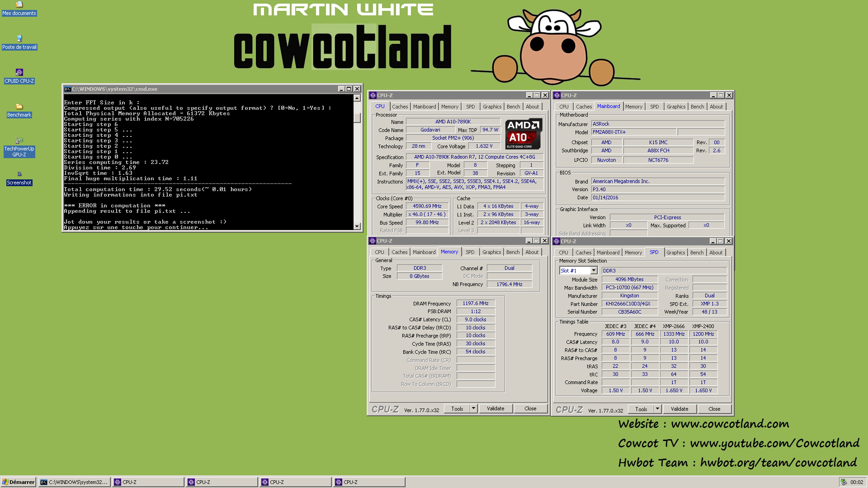Select About tab in SPD window
The image size is (868, 488).
tap(716, 253)
